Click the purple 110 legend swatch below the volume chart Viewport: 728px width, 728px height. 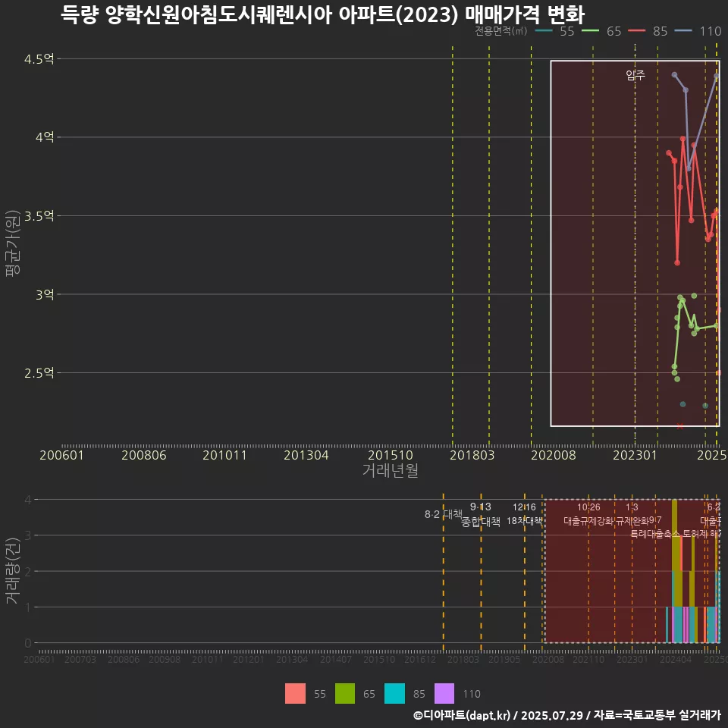pyautogui.click(x=444, y=694)
